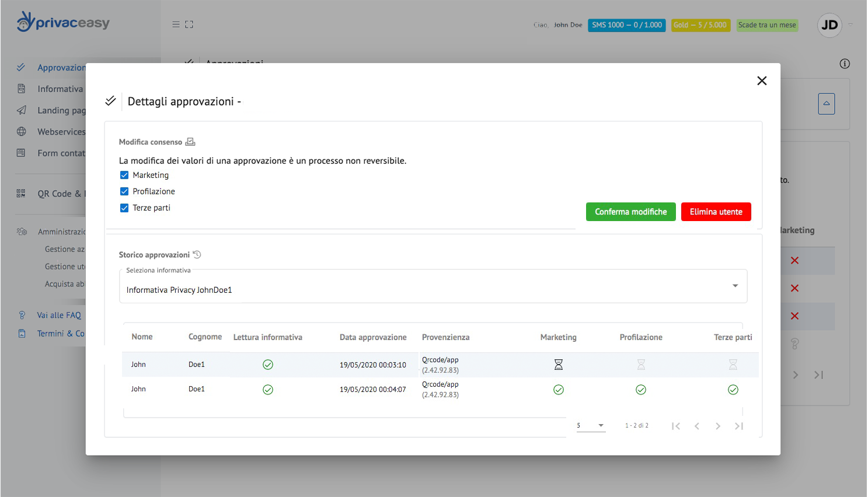This screenshot has height=497, width=868.
Task: Click the JD user avatar
Action: pos(829,25)
